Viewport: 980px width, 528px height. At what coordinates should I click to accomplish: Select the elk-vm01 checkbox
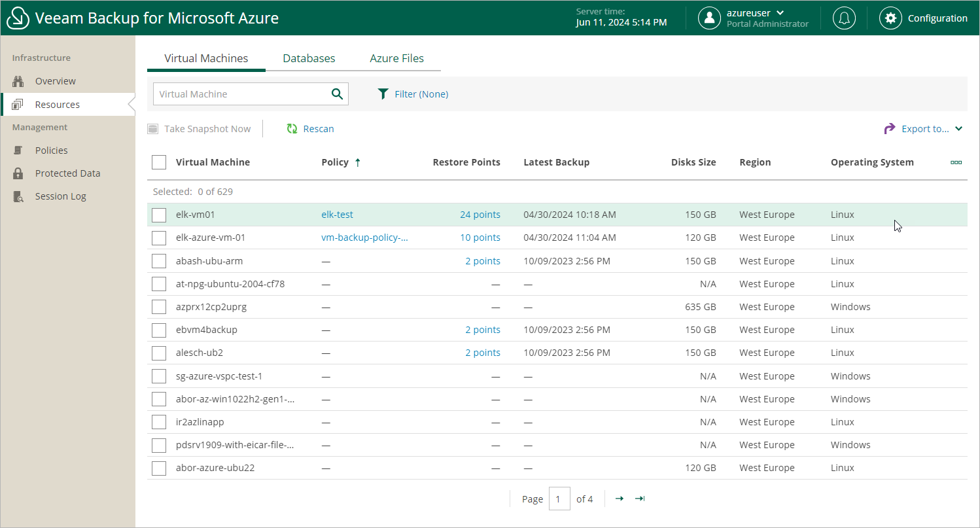click(159, 215)
